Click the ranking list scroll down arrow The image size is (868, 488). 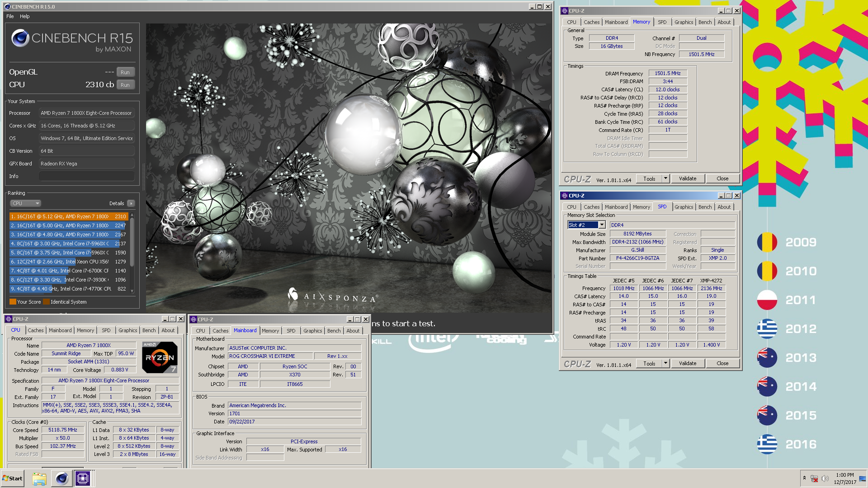(x=132, y=291)
